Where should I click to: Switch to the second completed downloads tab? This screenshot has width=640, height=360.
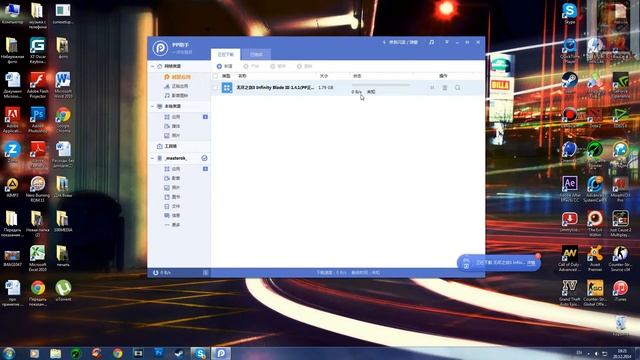click(x=256, y=54)
